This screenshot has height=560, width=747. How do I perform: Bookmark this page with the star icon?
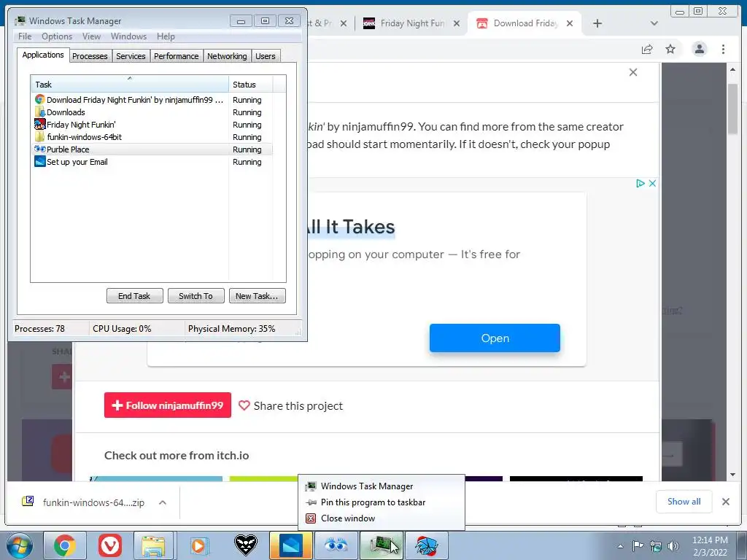pos(670,49)
